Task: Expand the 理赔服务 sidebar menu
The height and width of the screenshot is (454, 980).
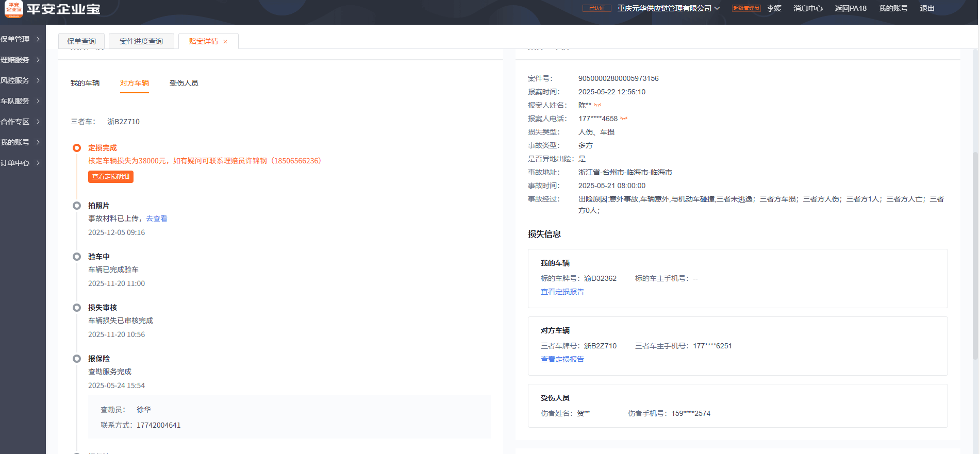Action: 21,60
